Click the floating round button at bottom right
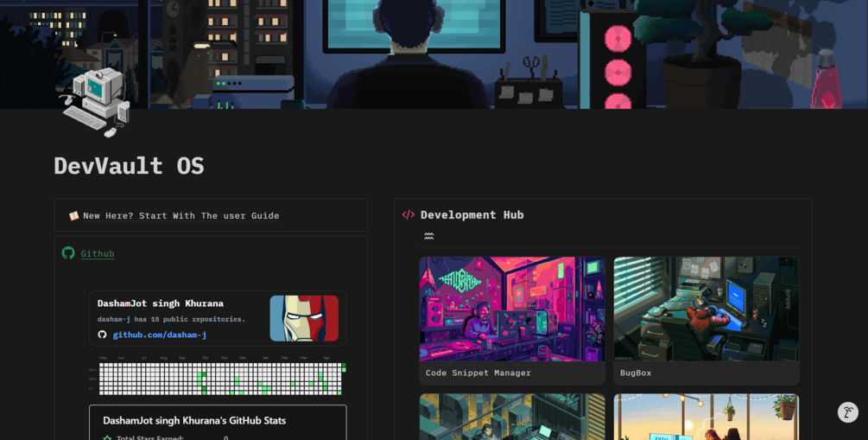 pos(847,412)
